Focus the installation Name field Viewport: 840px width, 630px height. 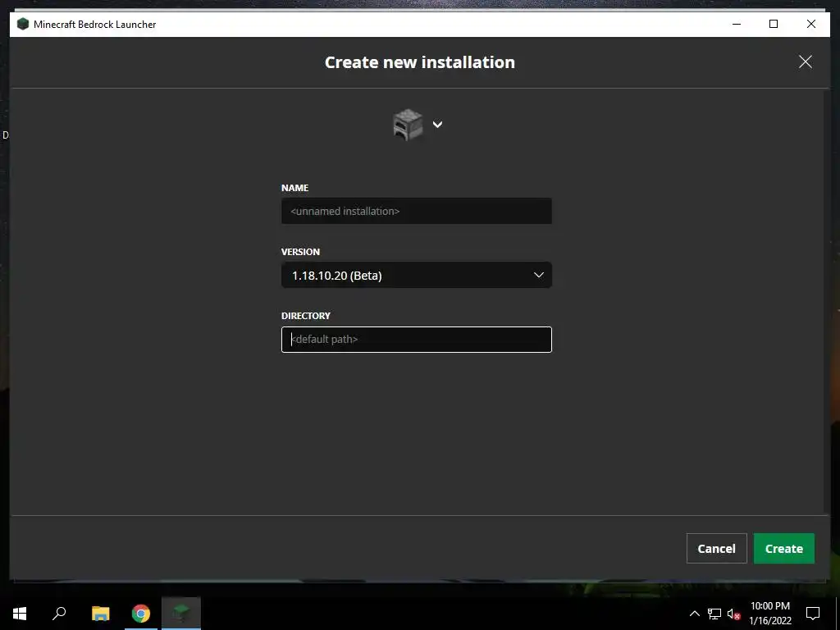(416, 211)
